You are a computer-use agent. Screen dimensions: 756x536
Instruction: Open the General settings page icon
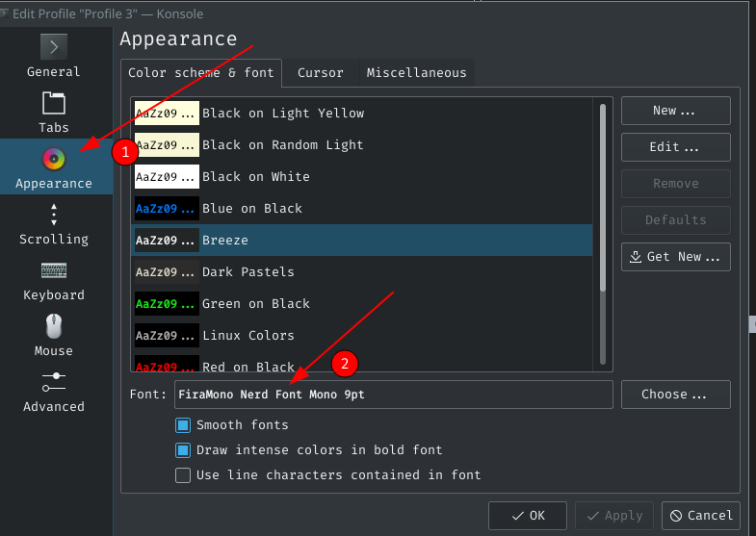coord(54,46)
